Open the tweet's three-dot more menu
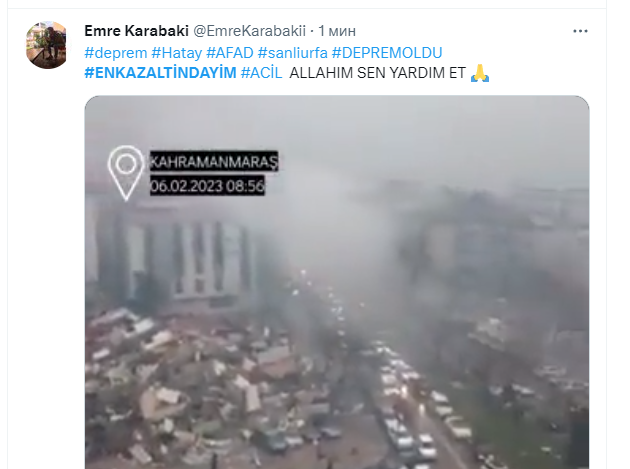 [x=580, y=31]
